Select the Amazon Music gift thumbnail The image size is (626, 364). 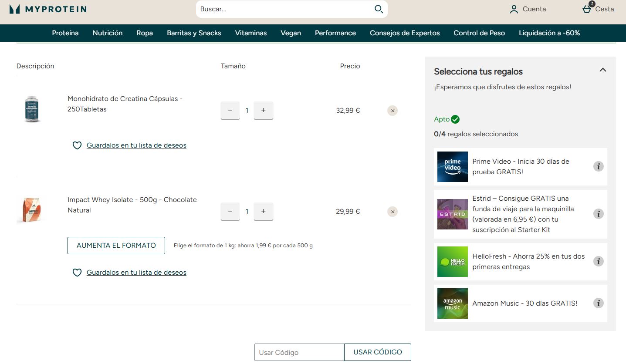(x=452, y=303)
